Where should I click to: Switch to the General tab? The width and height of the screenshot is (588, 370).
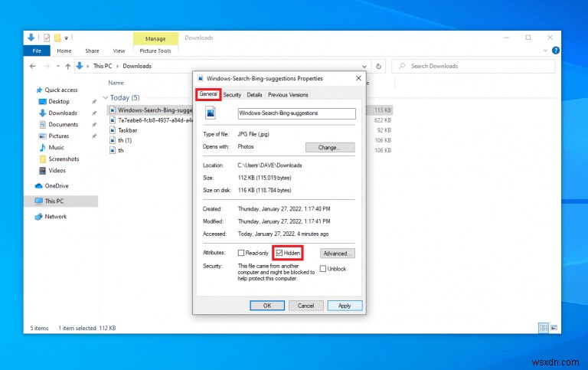pos(208,94)
